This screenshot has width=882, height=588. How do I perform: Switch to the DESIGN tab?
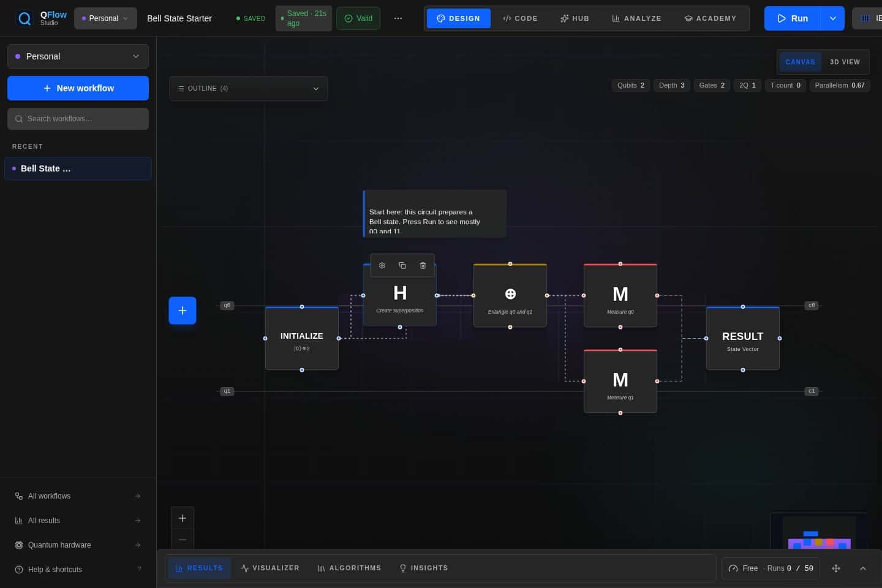pyautogui.click(x=459, y=18)
